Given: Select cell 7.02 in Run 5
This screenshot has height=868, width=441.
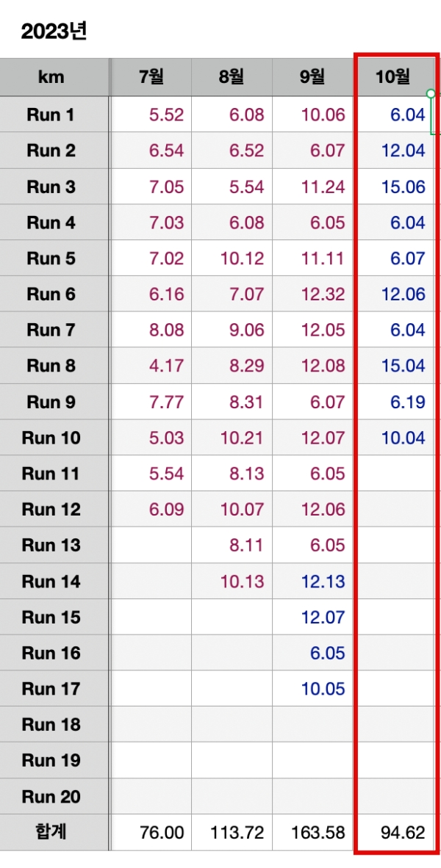Looking at the screenshot, I should pos(151,258).
